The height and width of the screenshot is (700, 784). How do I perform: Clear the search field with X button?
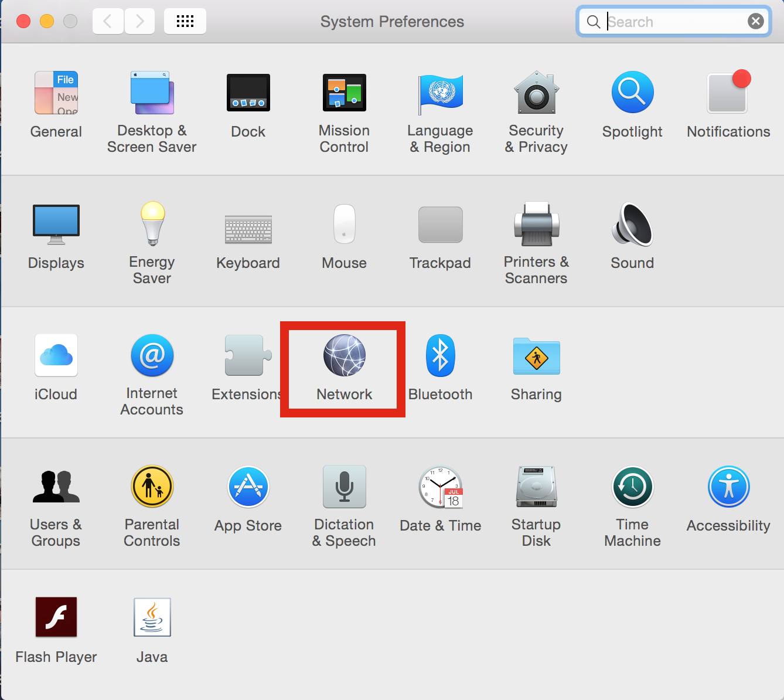(756, 22)
